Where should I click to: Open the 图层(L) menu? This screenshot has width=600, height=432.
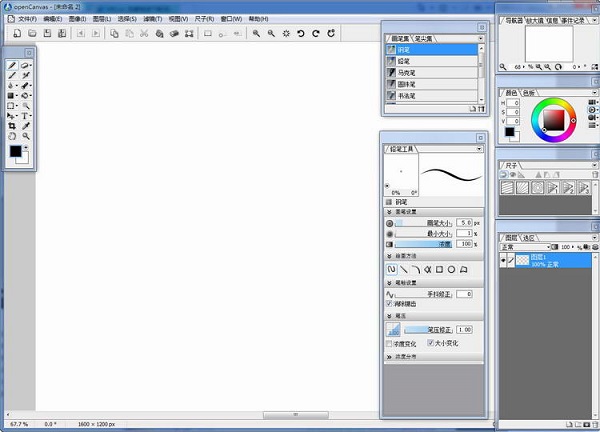pyautogui.click(x=102, y=19)
